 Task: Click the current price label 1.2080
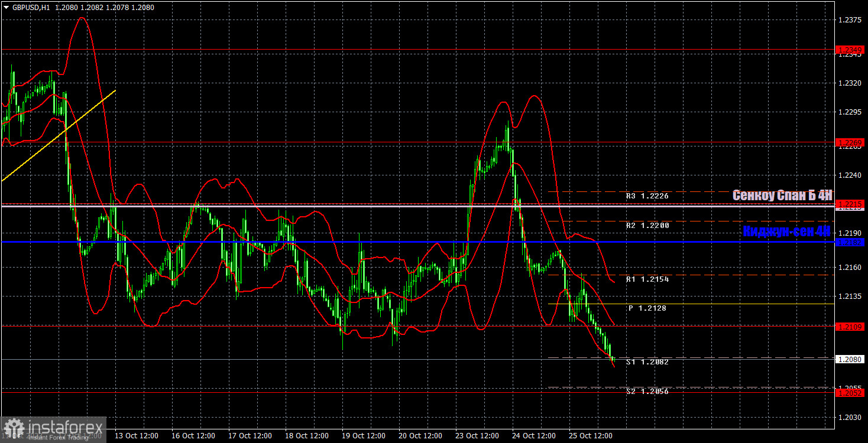point(850,359)
